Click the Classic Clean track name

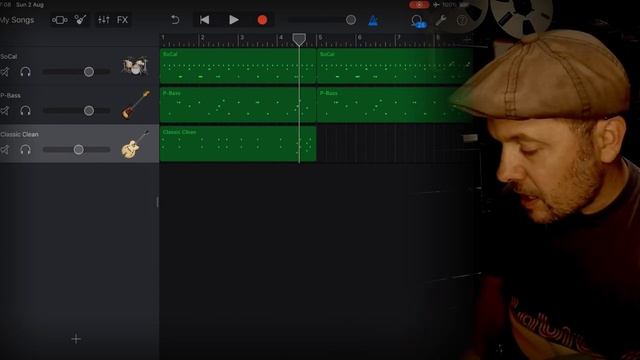click(x=19, y=134)
